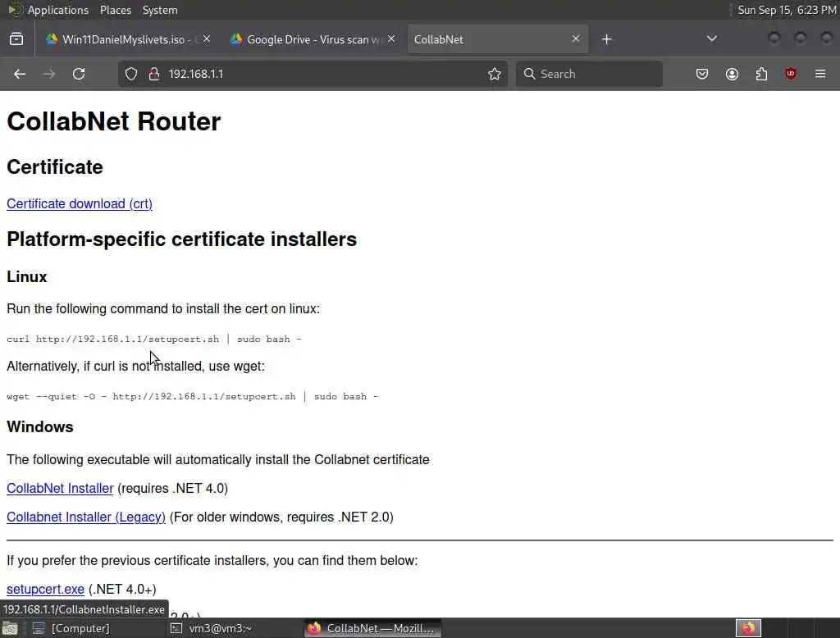The height and width of the screenshot is (638, 840).
Task: Open the insecure connection padlock icon
Action: (154, 74)
